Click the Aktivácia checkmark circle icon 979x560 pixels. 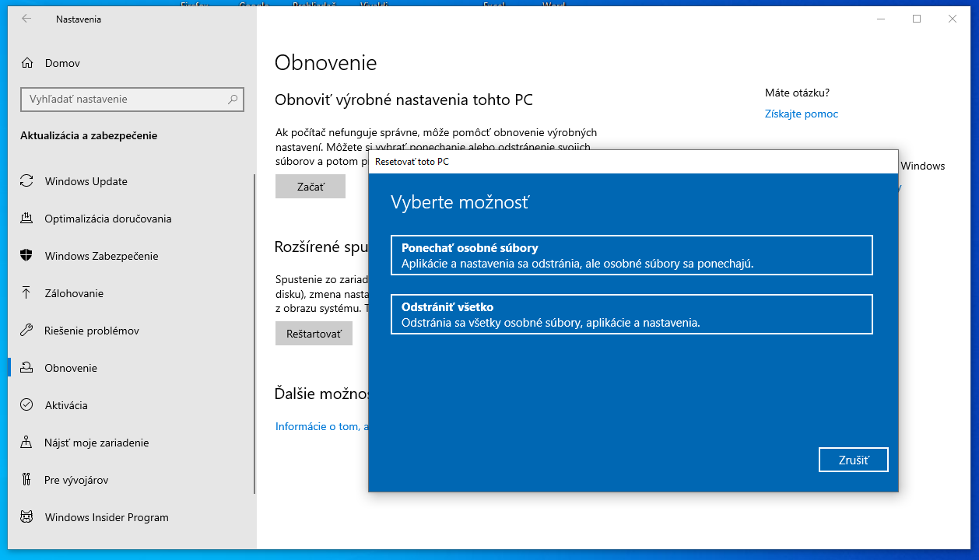click(x=27, y=405)
